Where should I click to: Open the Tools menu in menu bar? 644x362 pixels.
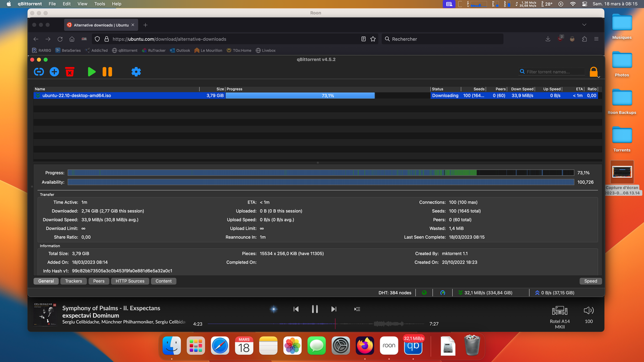tap(100, 4)
